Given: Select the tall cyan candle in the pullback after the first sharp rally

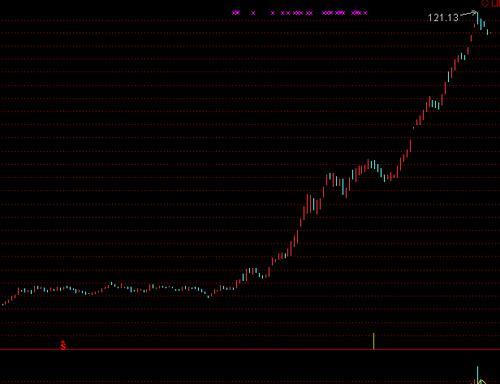Looking at the screenshot, I should point(343,187).
